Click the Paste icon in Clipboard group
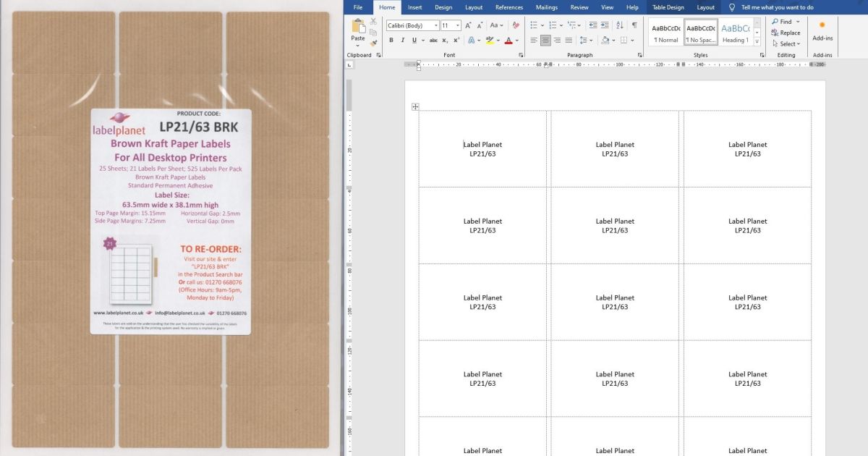This screenshot has height=456, width=868. coord(358,28)
